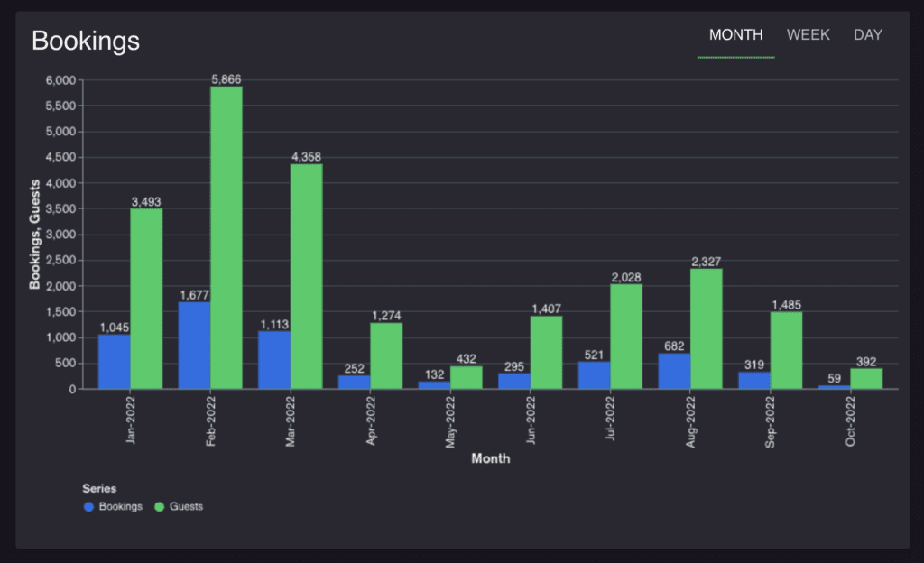
Task: Click the Apr-2022 axis label
Action: (x=371, y=420)
